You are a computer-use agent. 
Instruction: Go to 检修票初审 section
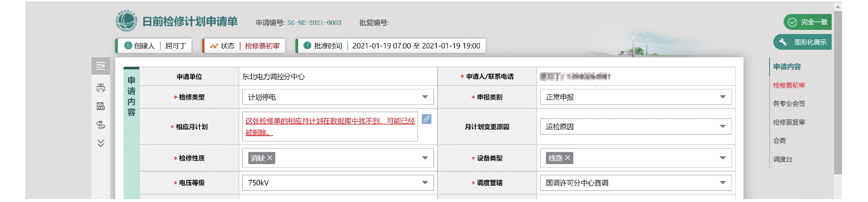click(788, 85)
